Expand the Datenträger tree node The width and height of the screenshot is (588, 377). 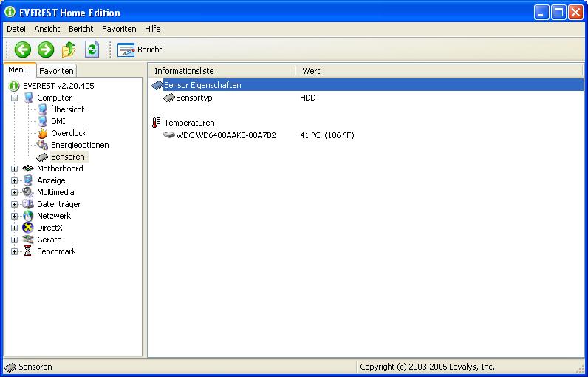(14, 205)
